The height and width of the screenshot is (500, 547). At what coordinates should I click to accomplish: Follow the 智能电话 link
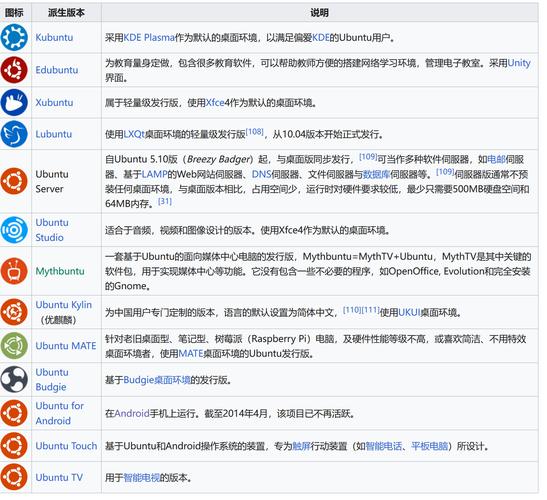pos(384,446)
